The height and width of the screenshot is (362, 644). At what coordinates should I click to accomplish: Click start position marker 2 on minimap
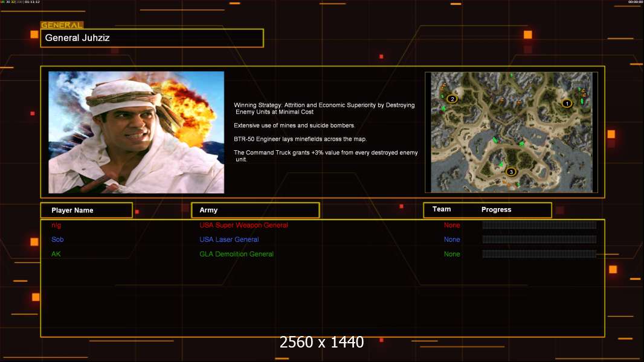click(x=452, y=99)
